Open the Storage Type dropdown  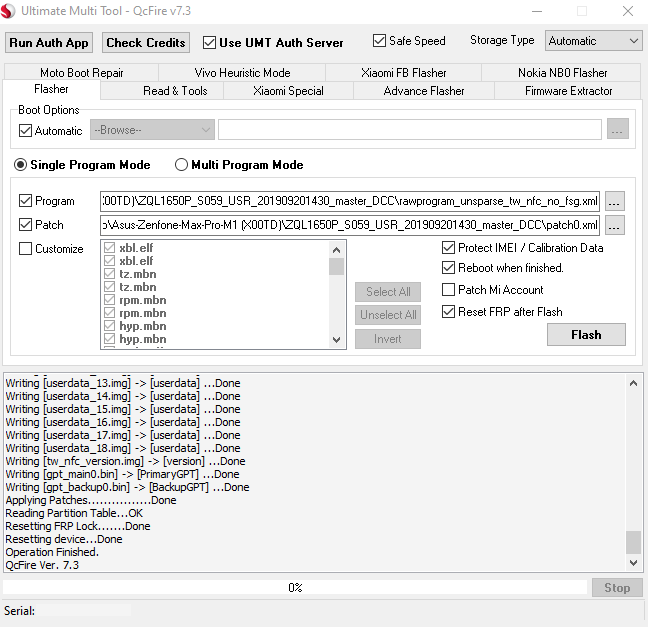coord(593,41)
